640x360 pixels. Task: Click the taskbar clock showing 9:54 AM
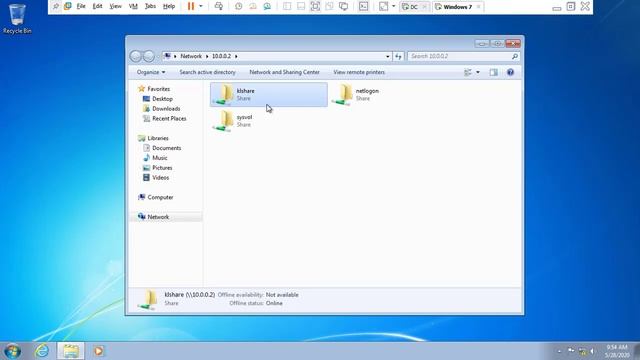[617, 351]
